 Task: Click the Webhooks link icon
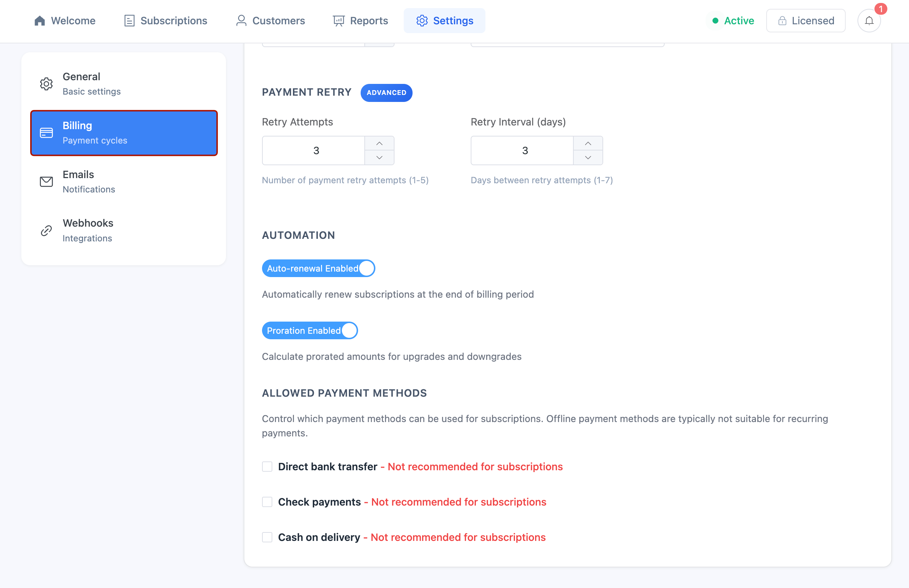click(46, 230)
